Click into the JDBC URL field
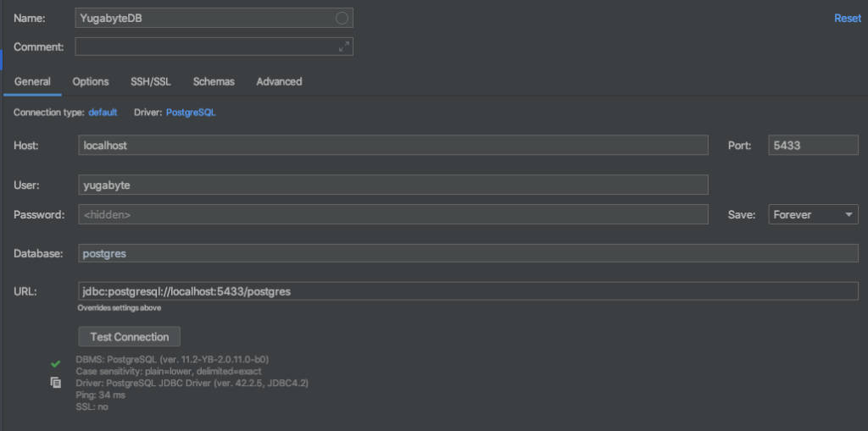868x431 pixels. (x=468, y=291)
